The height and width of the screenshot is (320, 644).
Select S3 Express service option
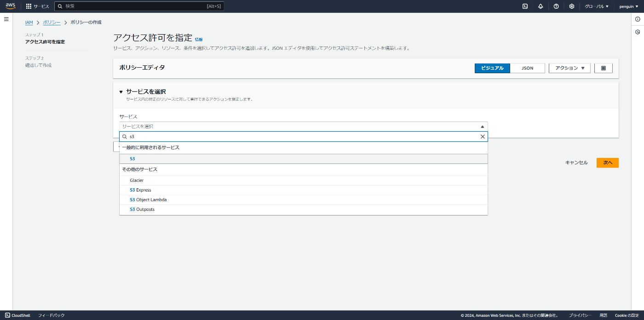(x=304, y=190)
